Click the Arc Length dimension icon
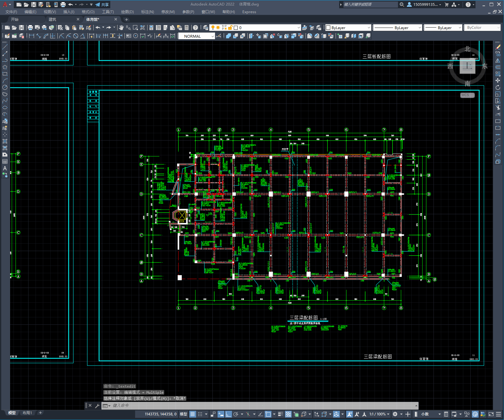The width and height of the screenshot is (504, 420). coord(46,36)
